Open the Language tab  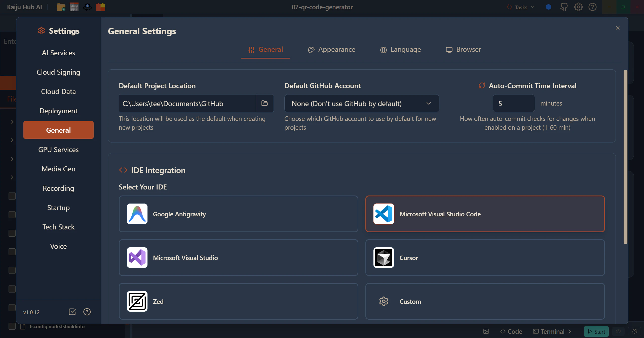pos(400,50)
